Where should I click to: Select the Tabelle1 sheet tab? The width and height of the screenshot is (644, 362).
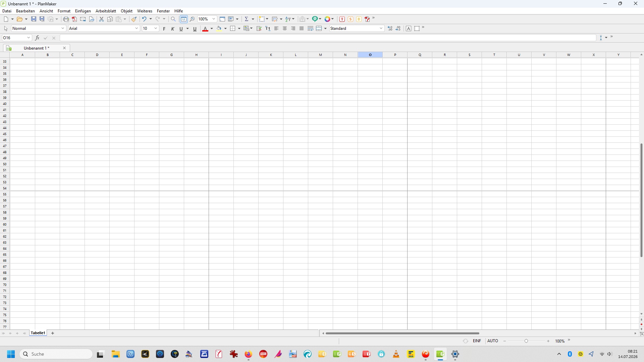[x=38, y=333]
